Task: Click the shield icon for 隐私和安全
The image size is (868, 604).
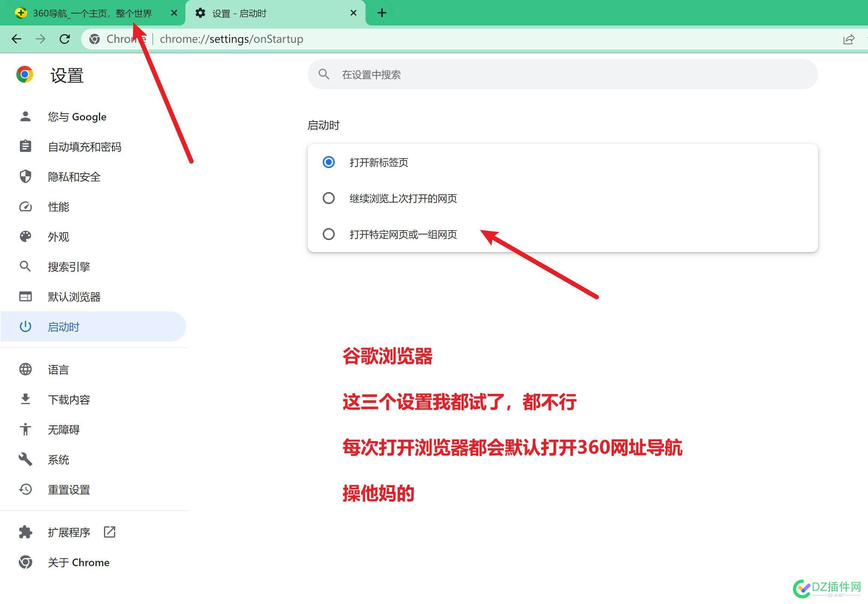Action: (25, 177)
